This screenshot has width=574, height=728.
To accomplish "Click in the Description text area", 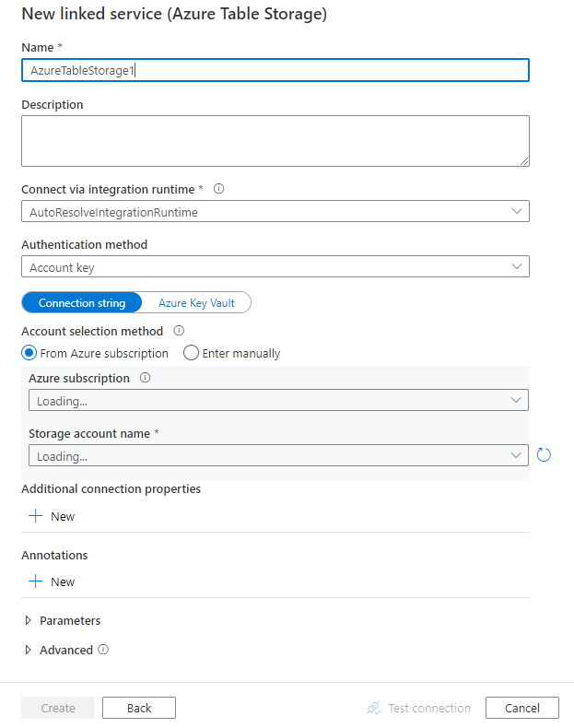I will tap(275, 141).
